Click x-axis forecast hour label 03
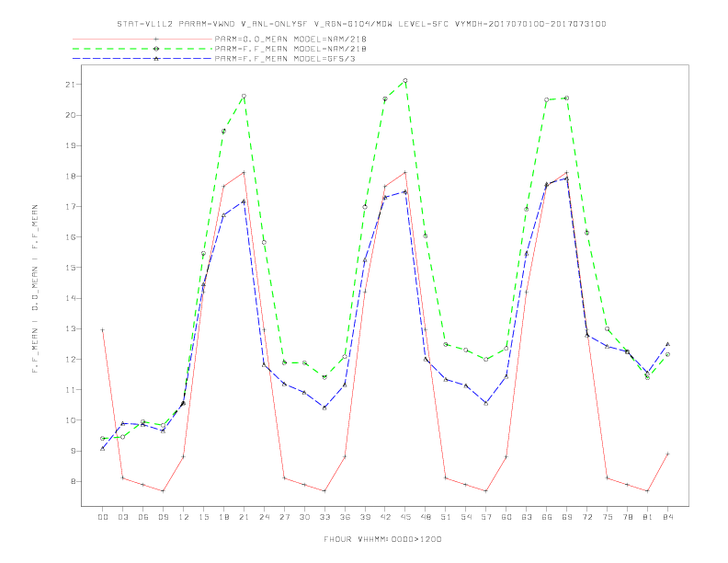This screenshot has width=728, height=563. 122,517
